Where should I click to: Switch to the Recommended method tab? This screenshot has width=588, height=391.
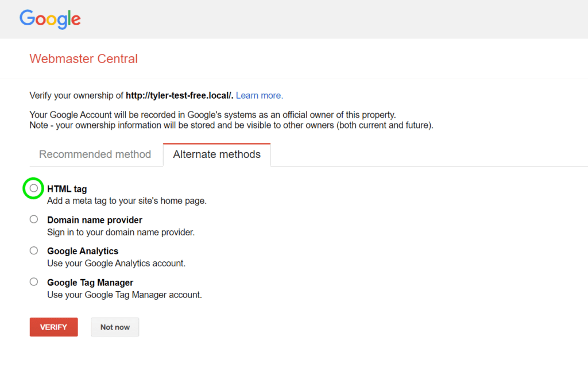pos(95,154)
